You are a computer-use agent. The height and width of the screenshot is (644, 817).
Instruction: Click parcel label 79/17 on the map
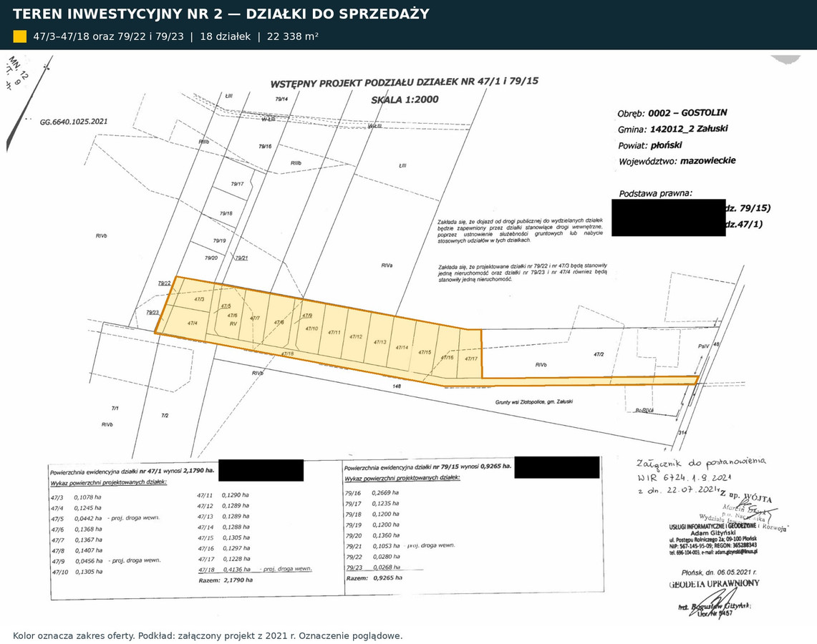pyautogui.click(x=237, y=184)
